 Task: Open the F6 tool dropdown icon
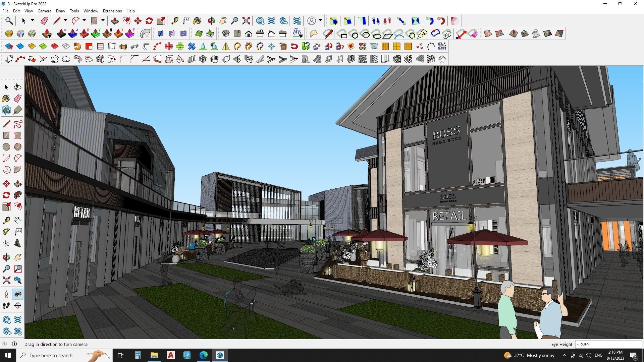(298, 34)
